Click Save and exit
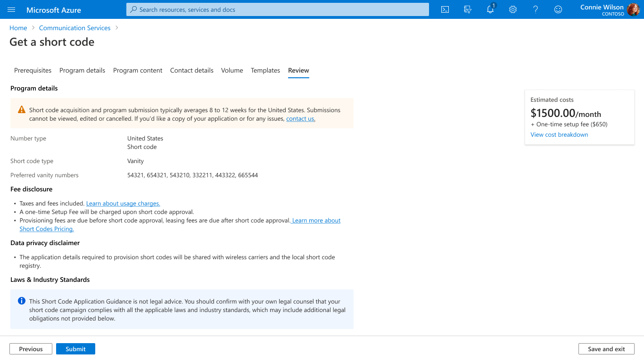 606,349
